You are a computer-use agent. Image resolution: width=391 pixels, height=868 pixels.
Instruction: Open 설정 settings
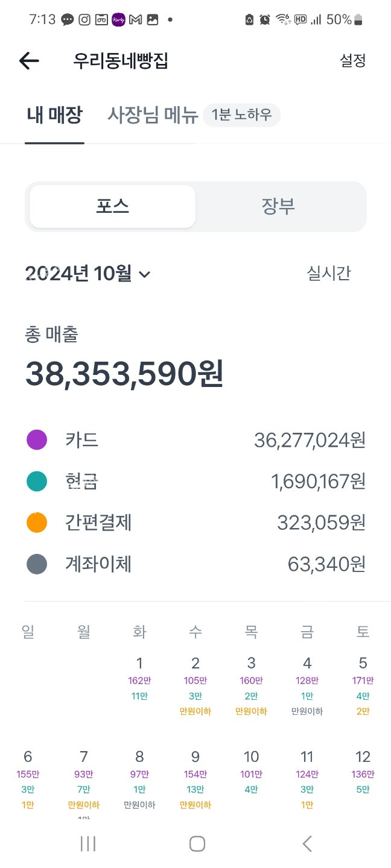pyautogui.click(x=353, y=60)
